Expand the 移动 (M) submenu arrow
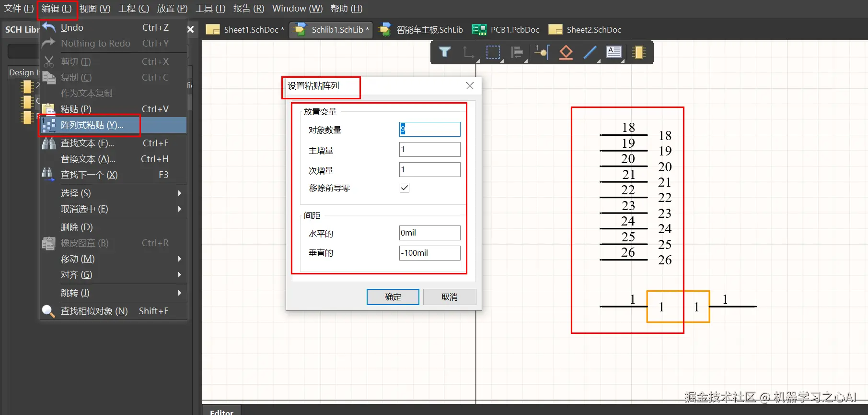Screen dimensions: 868x415 [x=180, y=259]
